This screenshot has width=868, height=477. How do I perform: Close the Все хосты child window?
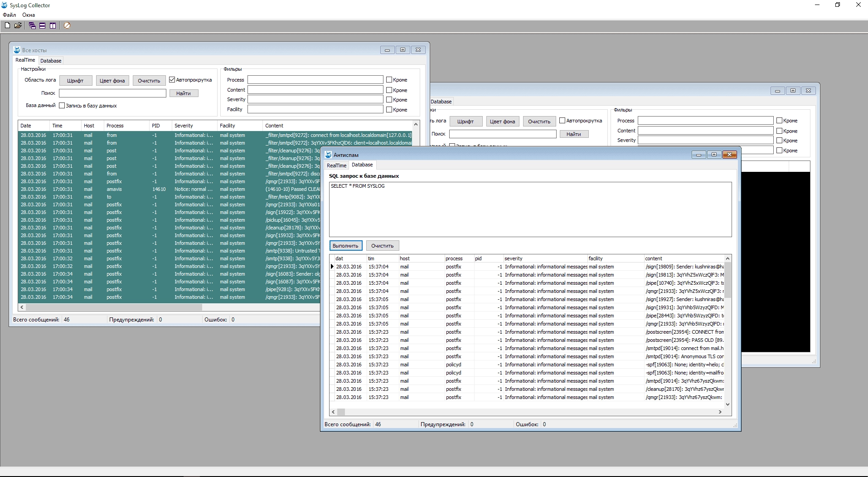click(x=418, y=50)
